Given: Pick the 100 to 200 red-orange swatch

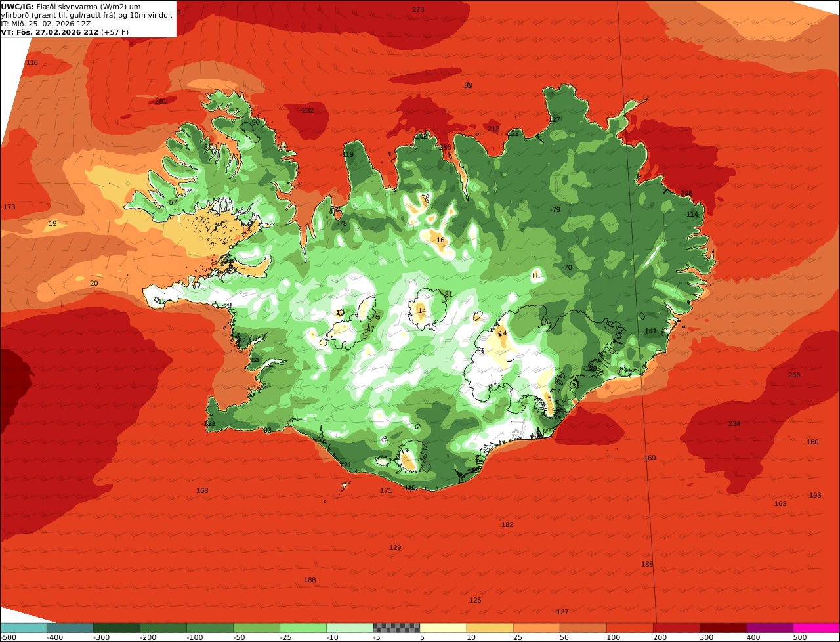Looking at the screenshot, I should (629, 628).
